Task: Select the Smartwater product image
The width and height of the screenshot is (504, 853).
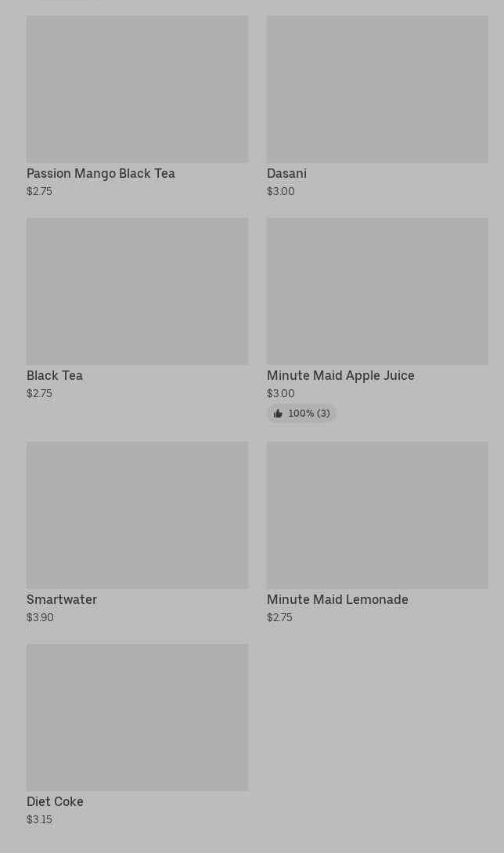Action: pos(137,515)
